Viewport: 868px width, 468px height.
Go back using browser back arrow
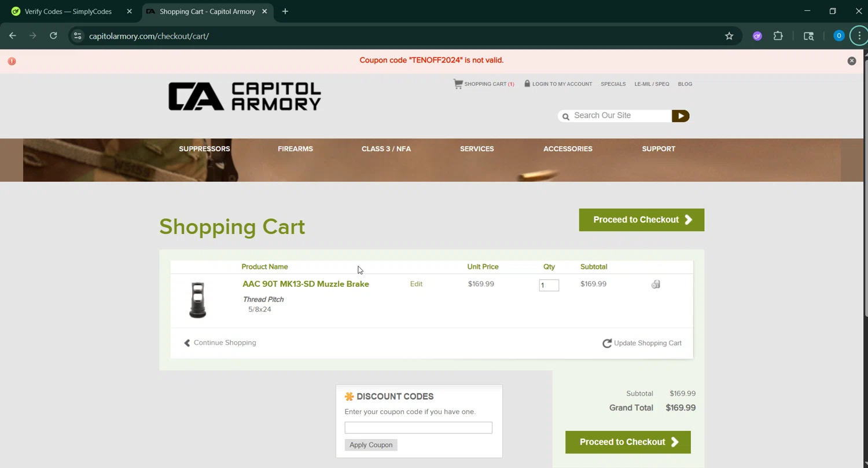pos(13,36)
